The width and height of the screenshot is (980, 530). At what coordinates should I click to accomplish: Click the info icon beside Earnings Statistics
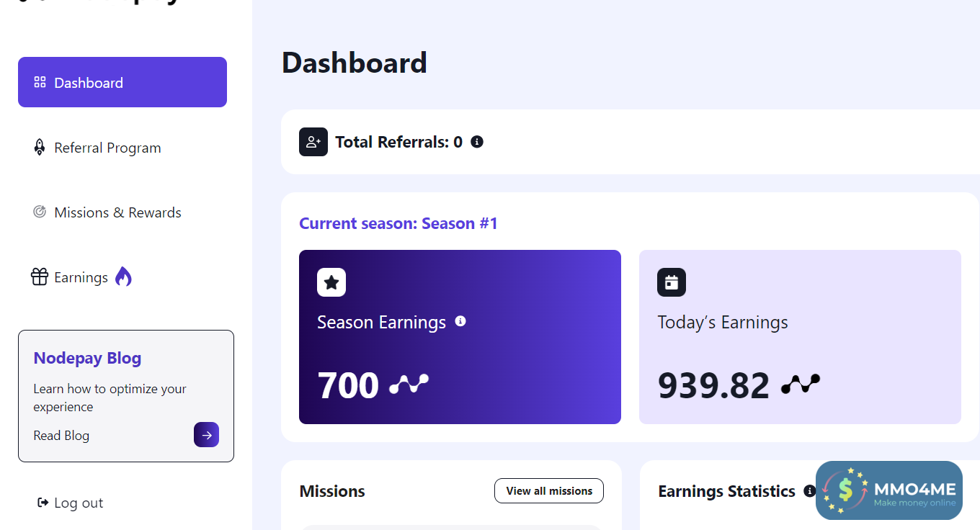(809, 491)
